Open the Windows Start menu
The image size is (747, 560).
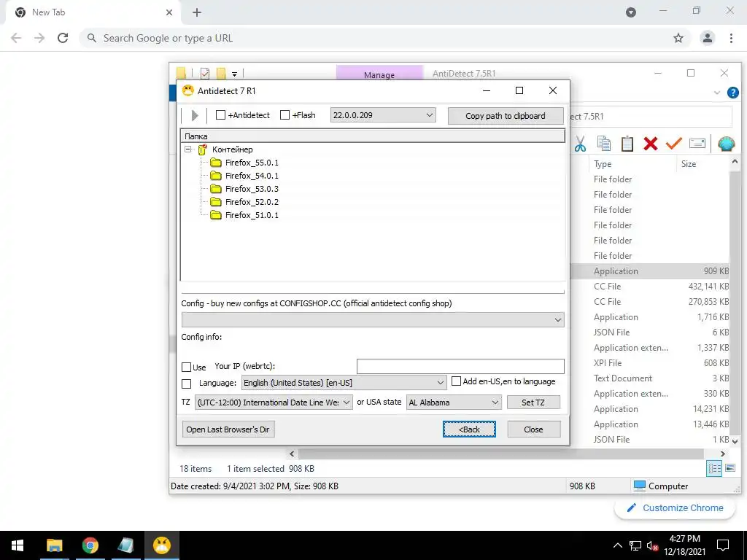[18, 545]
